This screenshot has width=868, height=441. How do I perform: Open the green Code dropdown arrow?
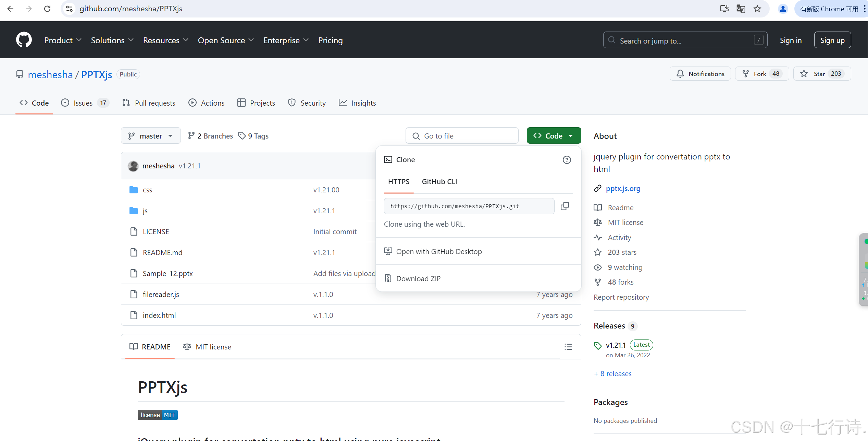(x=571, y=135)
